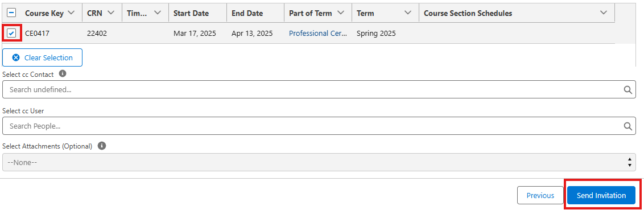Focus the Search People input field
644x210 pixels.
tap(319, 126)
